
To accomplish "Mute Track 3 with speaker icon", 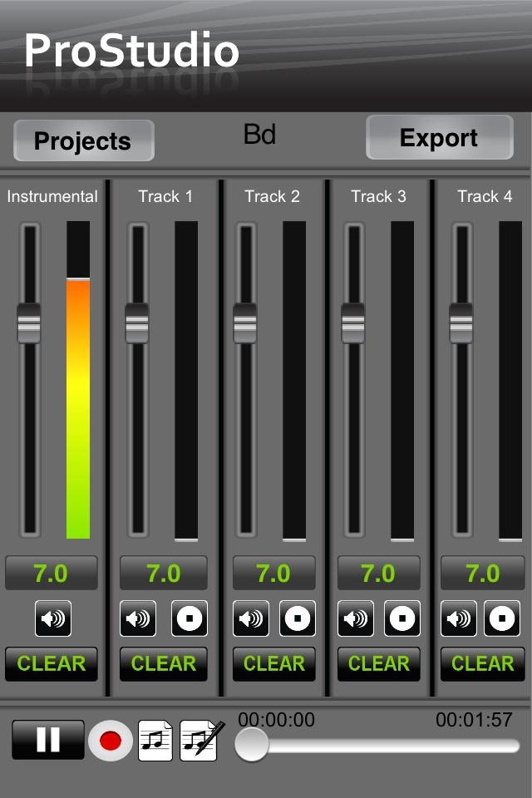I will click(356, 618).
